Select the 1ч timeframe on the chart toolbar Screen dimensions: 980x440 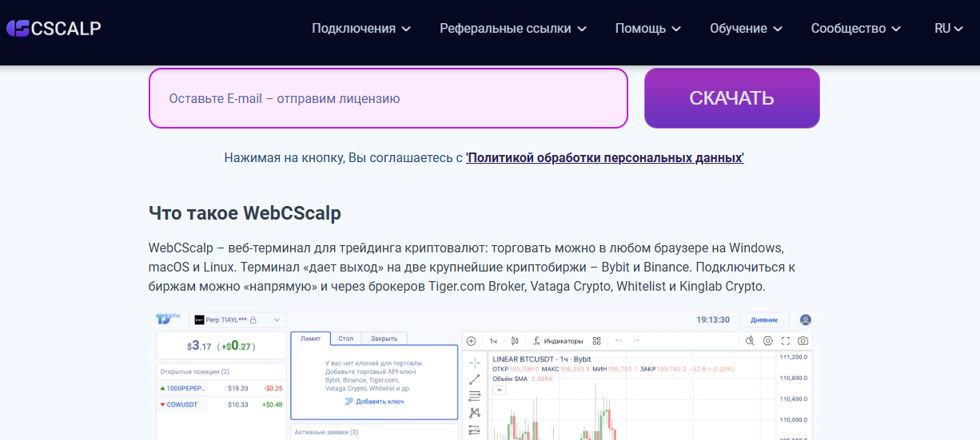pos(494,341)
